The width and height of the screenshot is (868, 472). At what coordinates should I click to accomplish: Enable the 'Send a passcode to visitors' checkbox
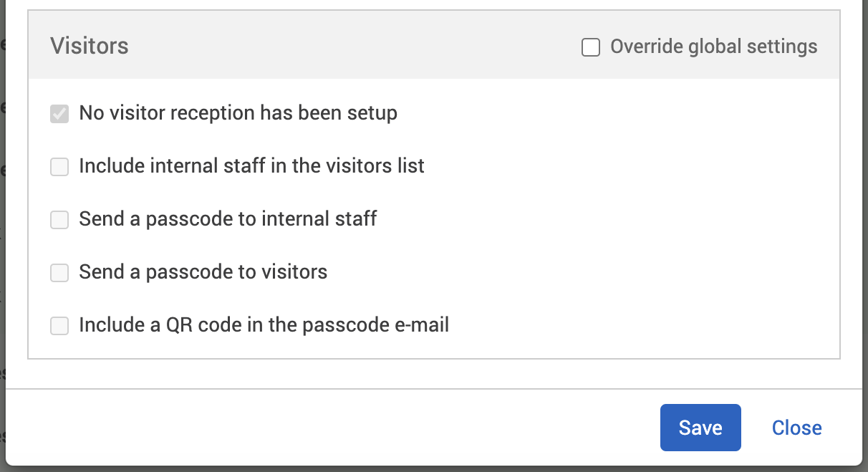pos(59,273)
